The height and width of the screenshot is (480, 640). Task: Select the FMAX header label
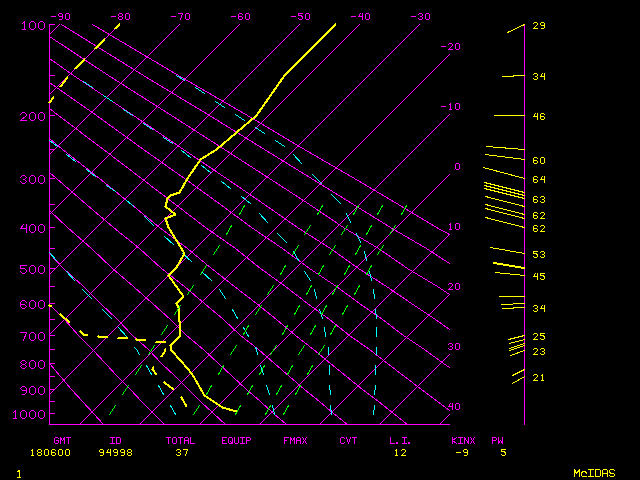coord(294,440)
